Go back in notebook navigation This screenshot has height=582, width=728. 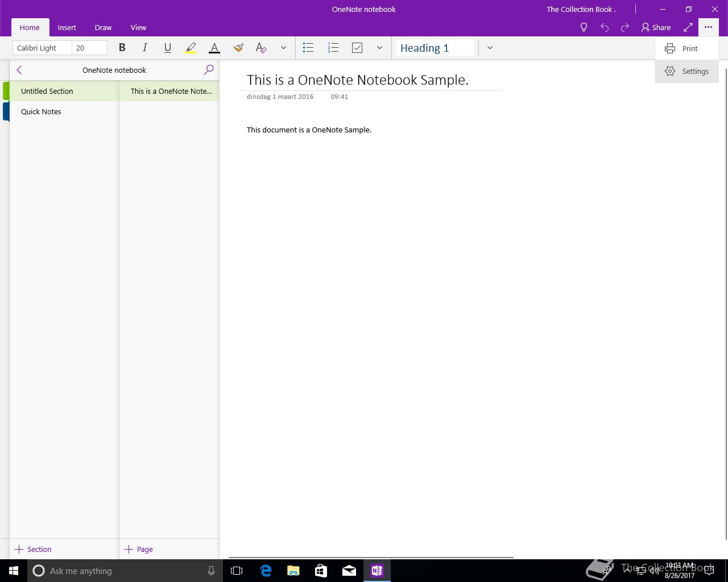[x=19, y=70]
